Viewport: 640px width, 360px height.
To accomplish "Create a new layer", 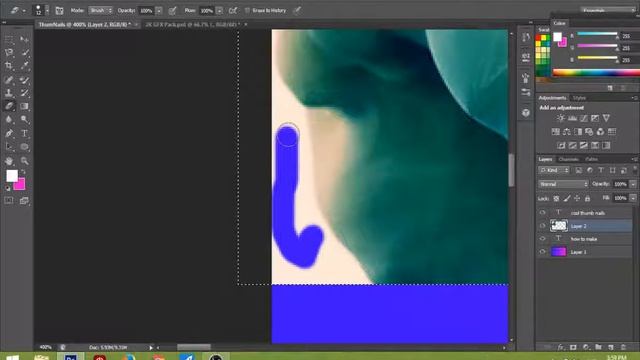I will coord(611,347).
